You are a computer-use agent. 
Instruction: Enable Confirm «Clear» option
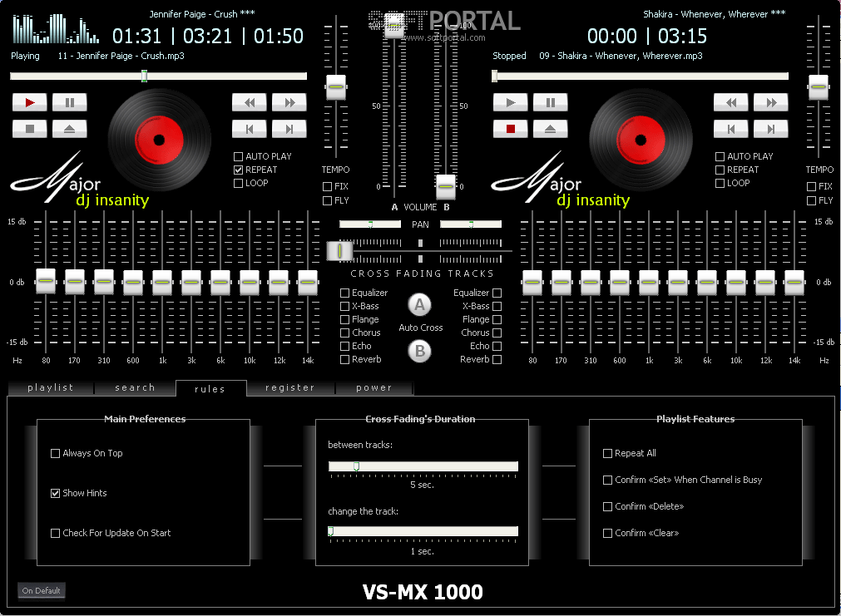coord(608,534)
